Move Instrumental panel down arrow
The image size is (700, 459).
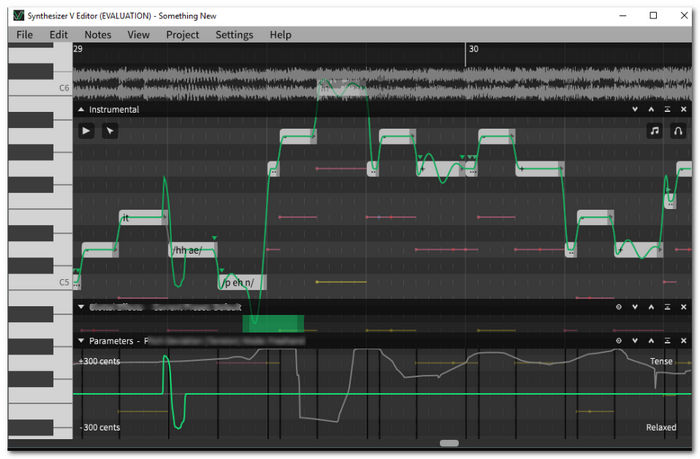coord(635,109)
